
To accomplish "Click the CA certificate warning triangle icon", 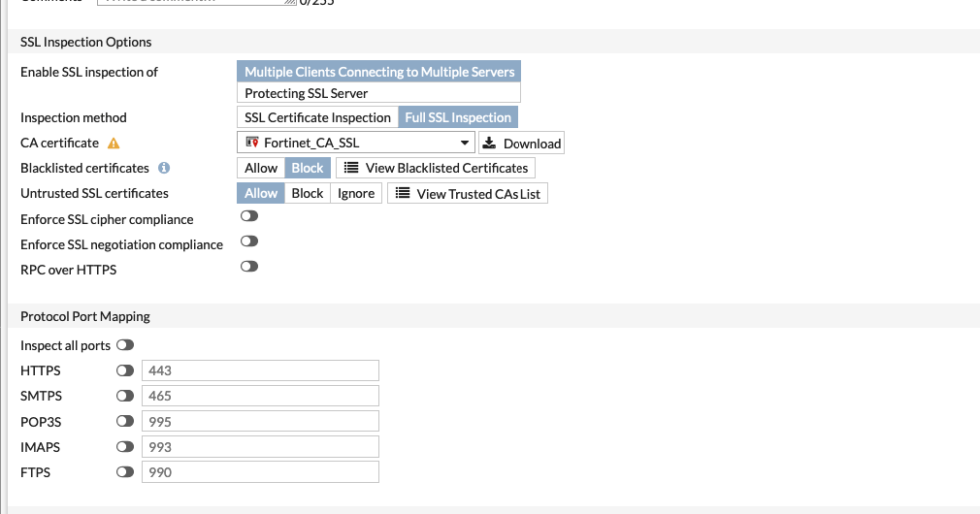I will 114,143.
